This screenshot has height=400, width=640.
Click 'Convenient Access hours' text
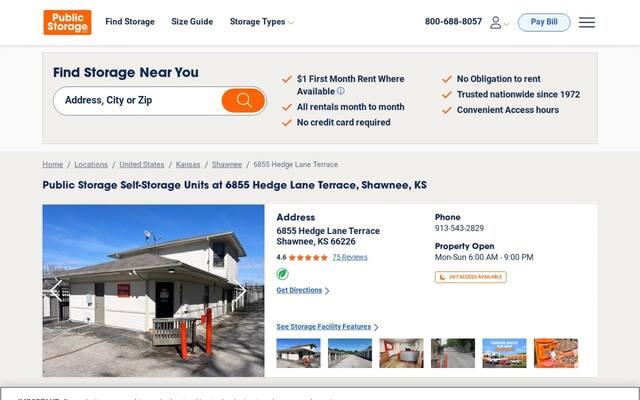click(508, 110)
